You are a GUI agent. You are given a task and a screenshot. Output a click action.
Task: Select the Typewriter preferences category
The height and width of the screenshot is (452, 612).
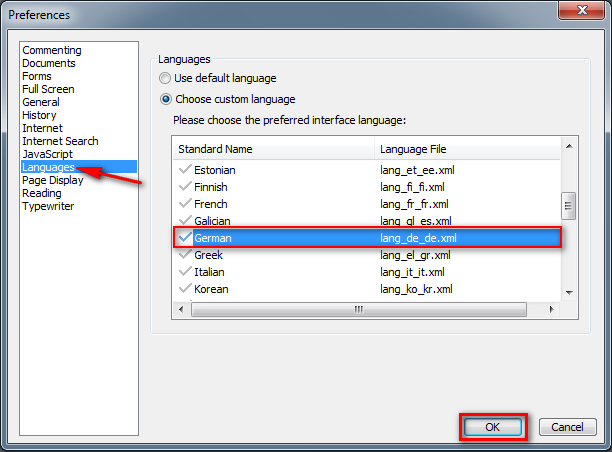click(49, 206)
